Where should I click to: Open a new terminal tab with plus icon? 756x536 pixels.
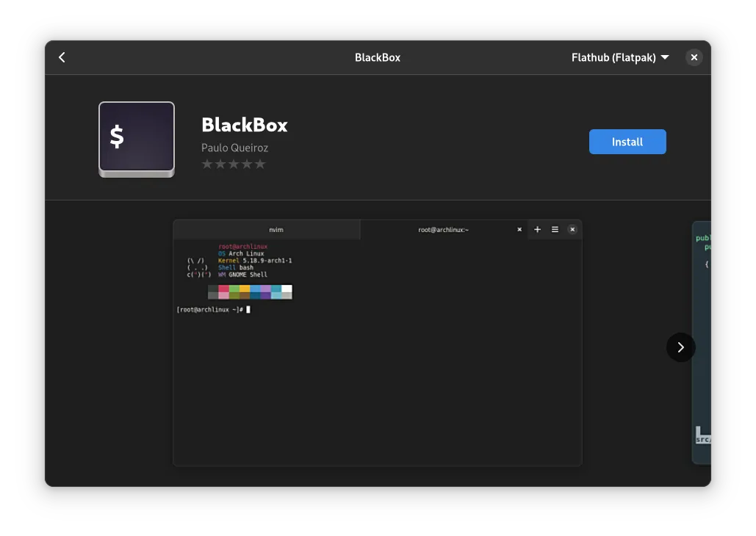tap(537, 229)
